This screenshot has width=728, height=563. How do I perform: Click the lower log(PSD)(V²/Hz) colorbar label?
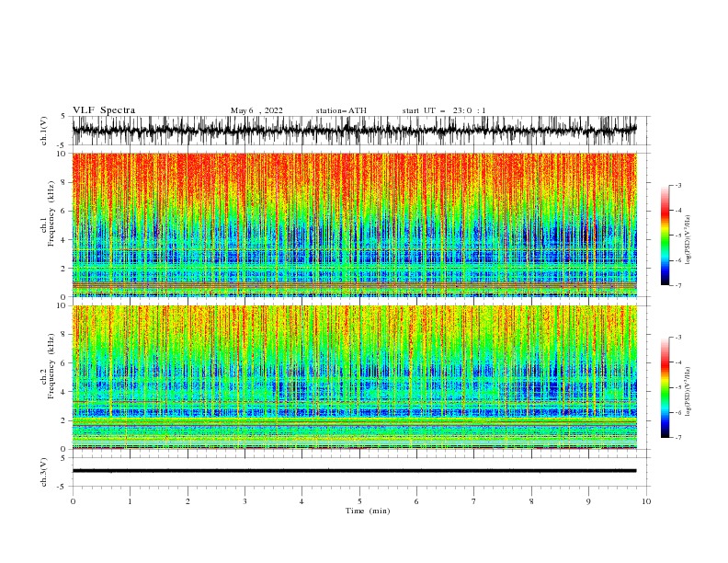coord(688,392)
